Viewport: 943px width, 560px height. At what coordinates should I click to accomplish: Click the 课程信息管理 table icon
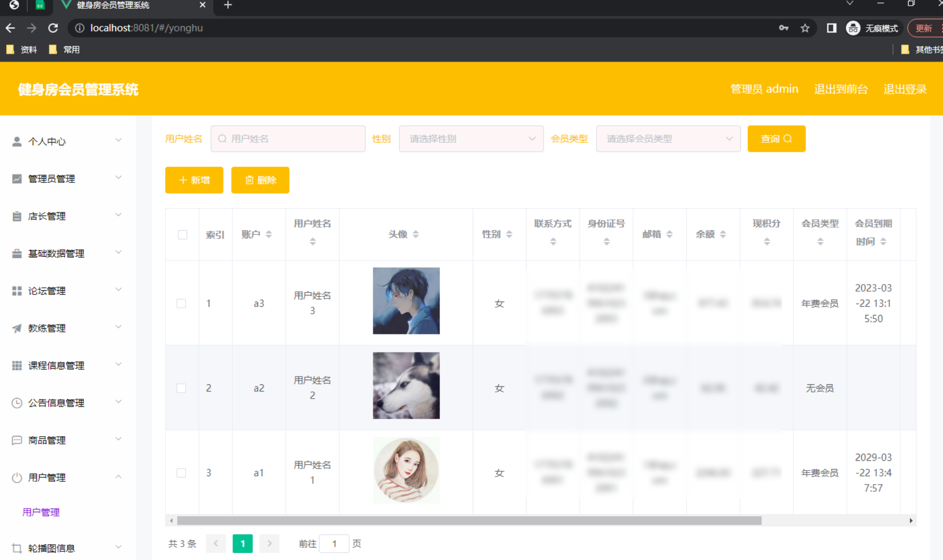pos(17,365)
